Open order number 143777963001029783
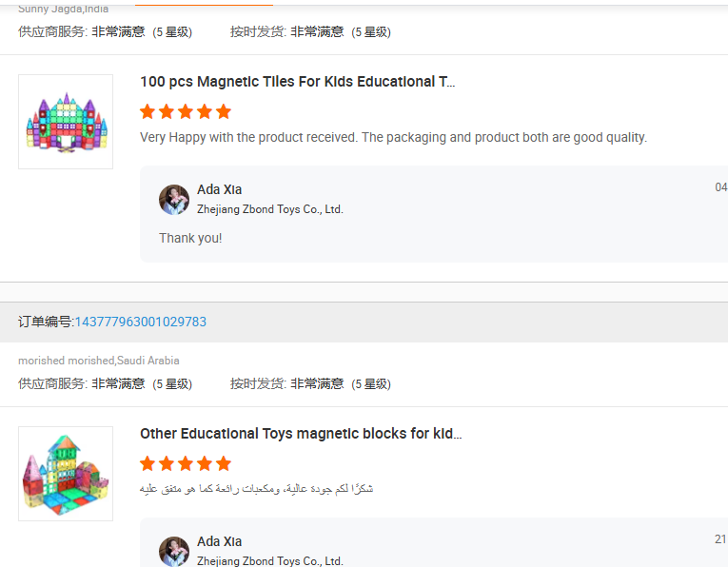The width and height of the screenshot is (728, 567). point(140,322)
